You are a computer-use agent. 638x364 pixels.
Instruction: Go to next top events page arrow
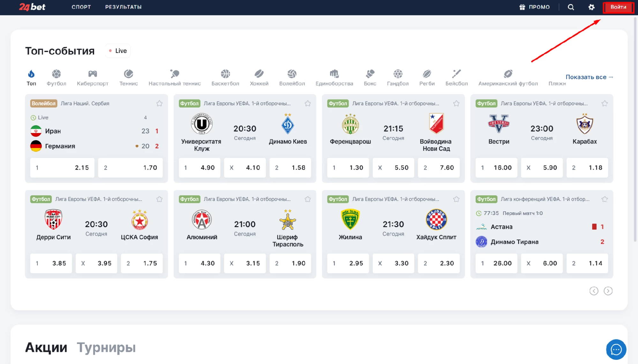(x=608, y=291)
